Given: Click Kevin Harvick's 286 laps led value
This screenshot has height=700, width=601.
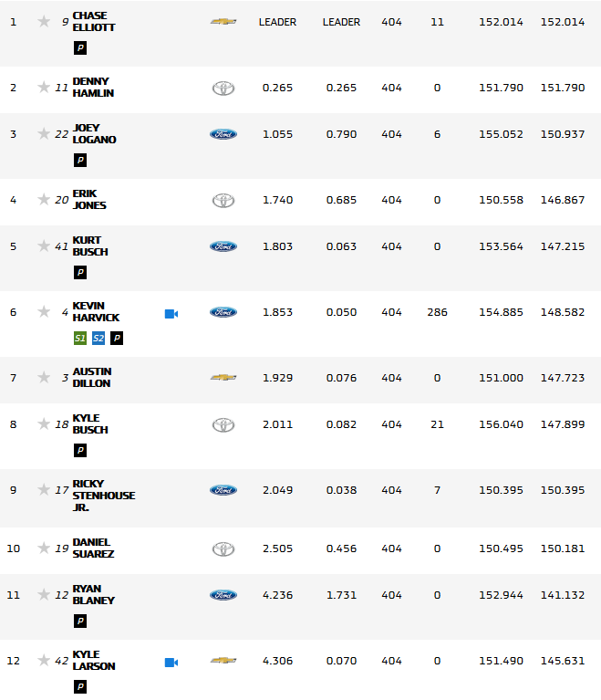Looking at the screenshot, I should [437, 312].
